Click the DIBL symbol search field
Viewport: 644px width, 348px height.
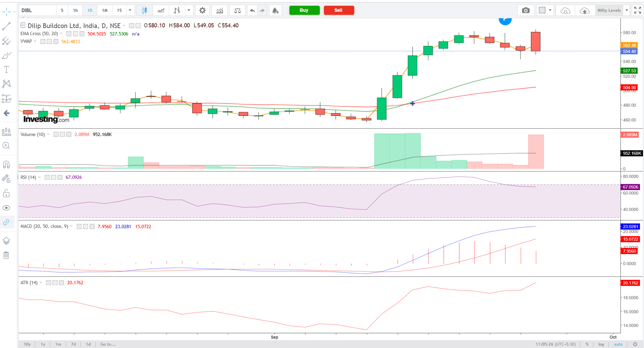pos(37,10)
